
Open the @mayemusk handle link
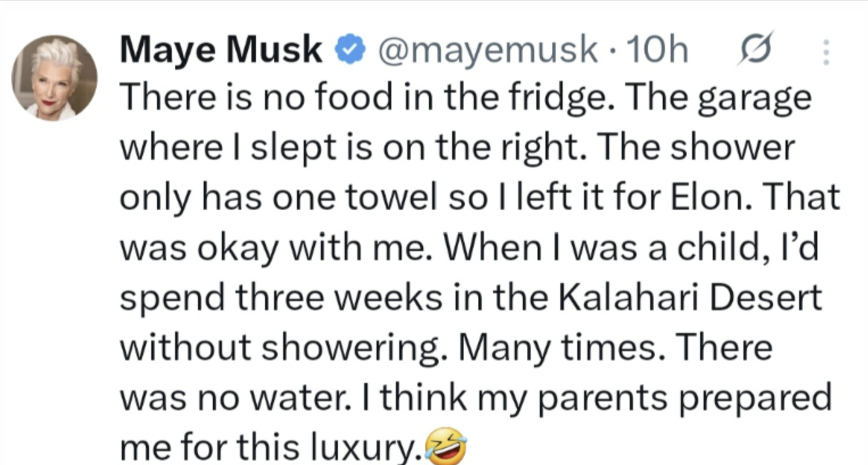pyautogui.click(x=487, y=50)
